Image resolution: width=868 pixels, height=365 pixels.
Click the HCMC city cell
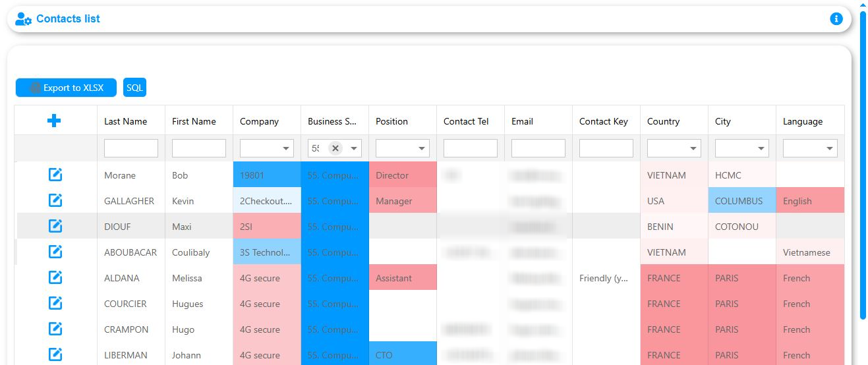742,175
